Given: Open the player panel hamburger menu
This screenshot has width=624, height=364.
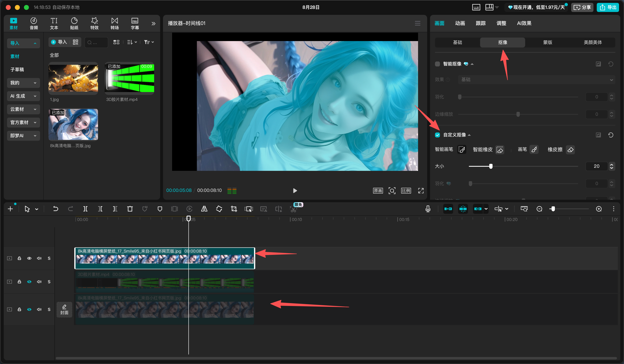Looking at the screenshot, I should pyautogui.click(x=418, y=23).
